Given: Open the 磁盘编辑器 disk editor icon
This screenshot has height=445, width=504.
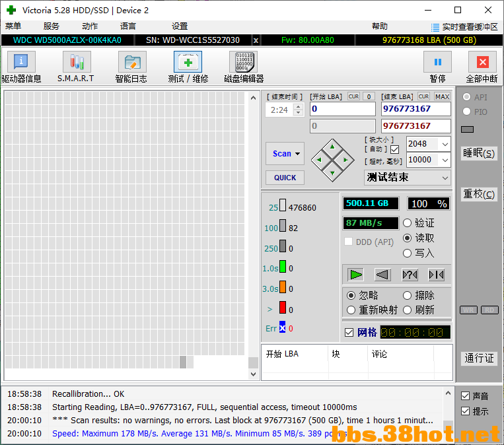Looking at the screenshot, I should pyautogui.click(x=243, y=61).
